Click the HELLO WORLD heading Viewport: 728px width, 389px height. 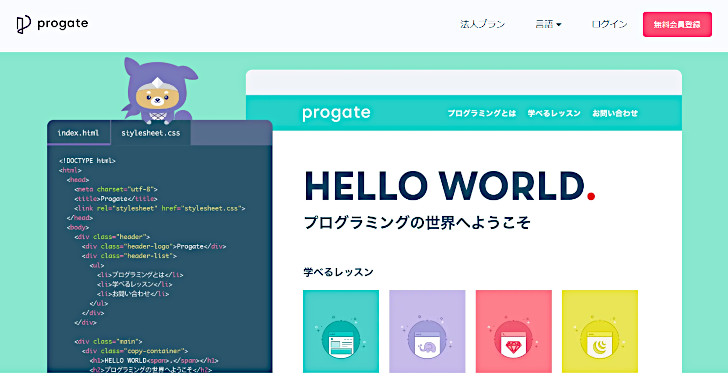tap(449, 186)
